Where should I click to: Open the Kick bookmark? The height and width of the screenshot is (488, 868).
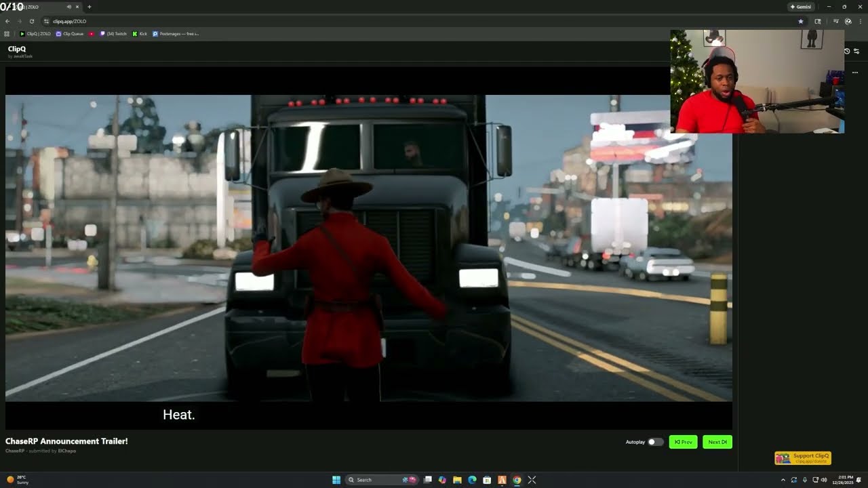[140, 34]
